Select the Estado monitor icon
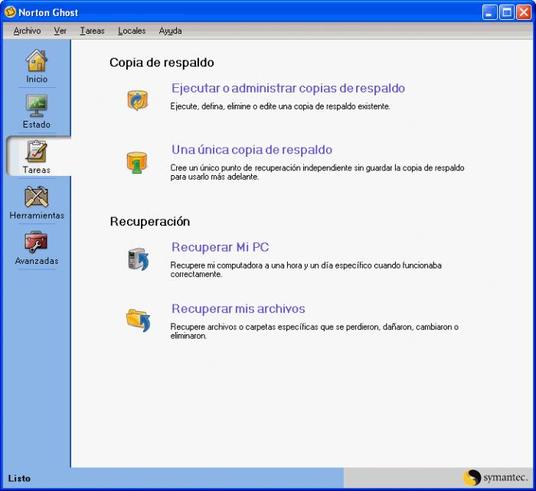The height and width of the screenshot is (491, 536). [x=37, y=106]
